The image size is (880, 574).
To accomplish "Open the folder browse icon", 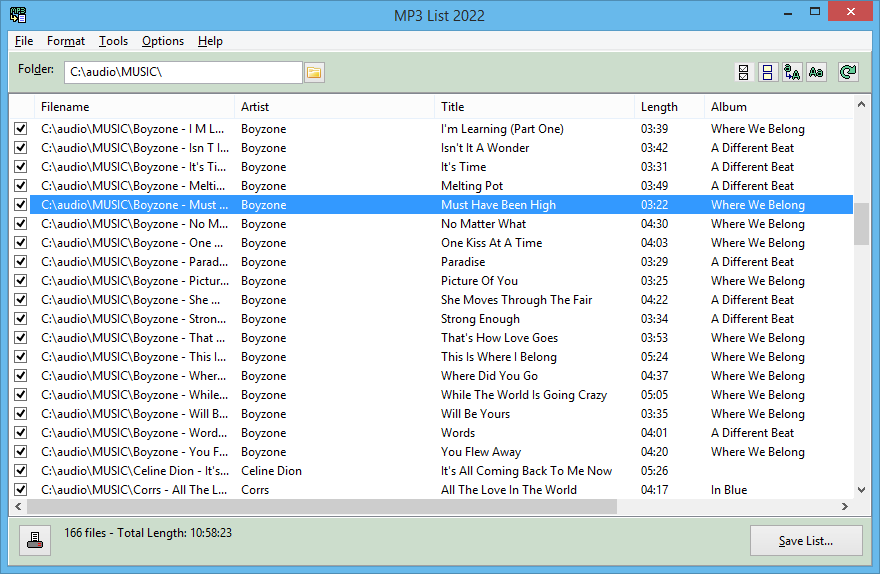I will 314,72.
